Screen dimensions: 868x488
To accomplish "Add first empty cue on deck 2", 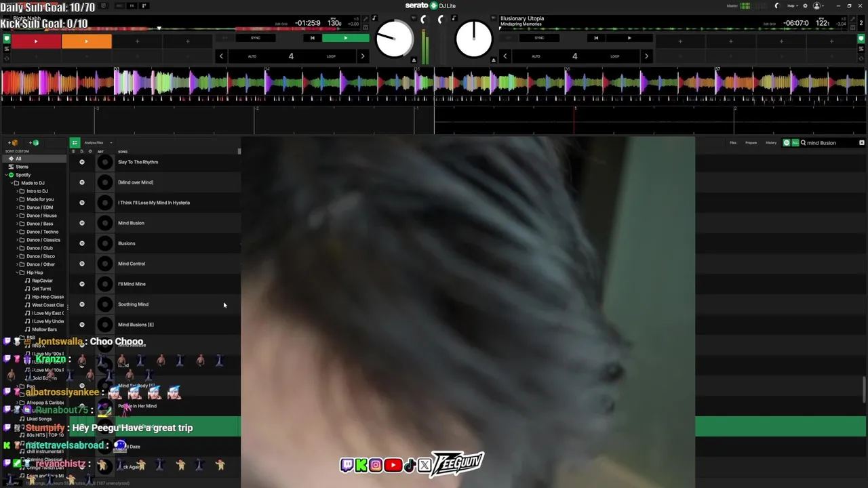I will pyautogui.click(x=680, y=41).
